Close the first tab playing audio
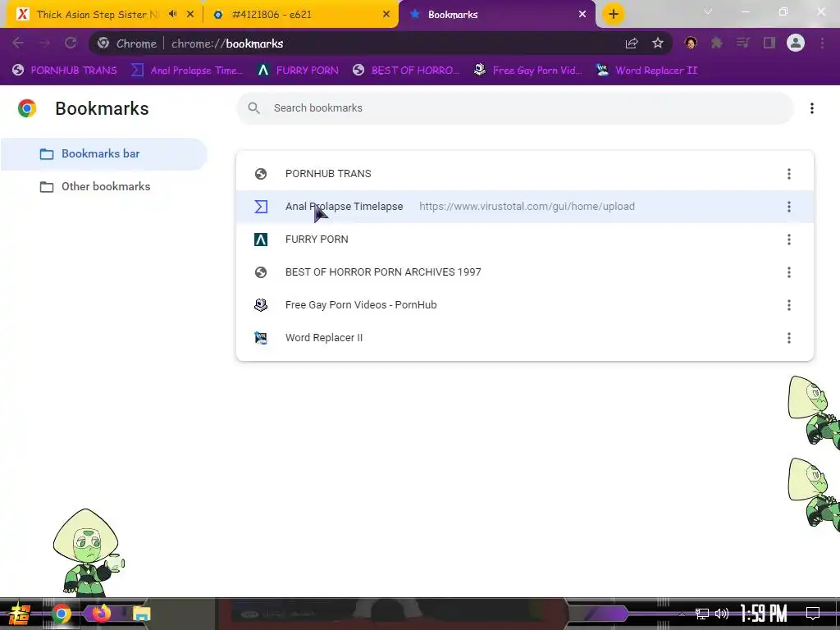Screen dimensions: 840x630 tap(190, 15)
